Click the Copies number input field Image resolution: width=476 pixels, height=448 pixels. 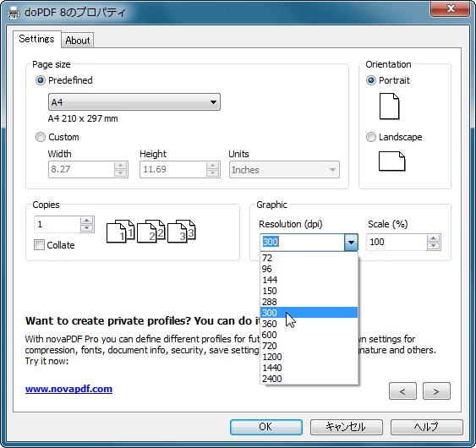[x=57, y=224]
